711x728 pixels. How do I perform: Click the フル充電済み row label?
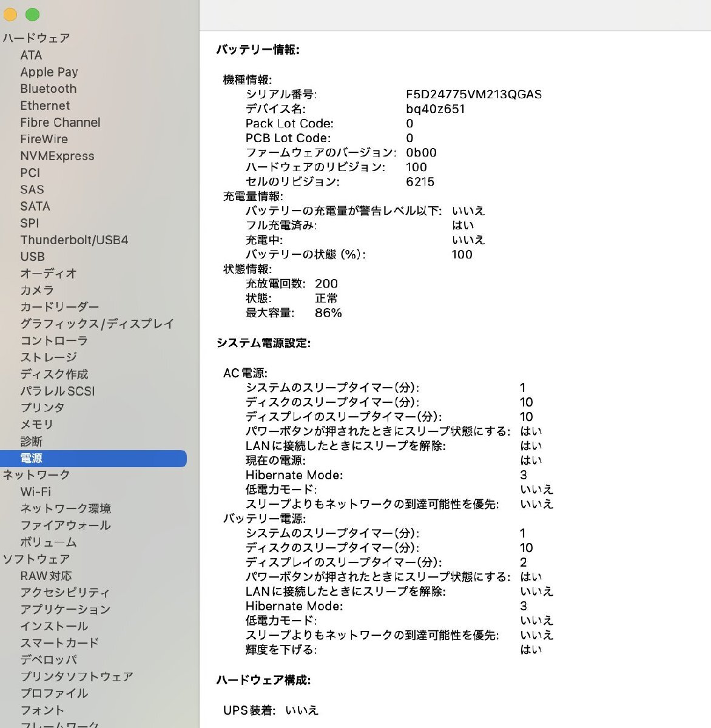pos(281,226)
